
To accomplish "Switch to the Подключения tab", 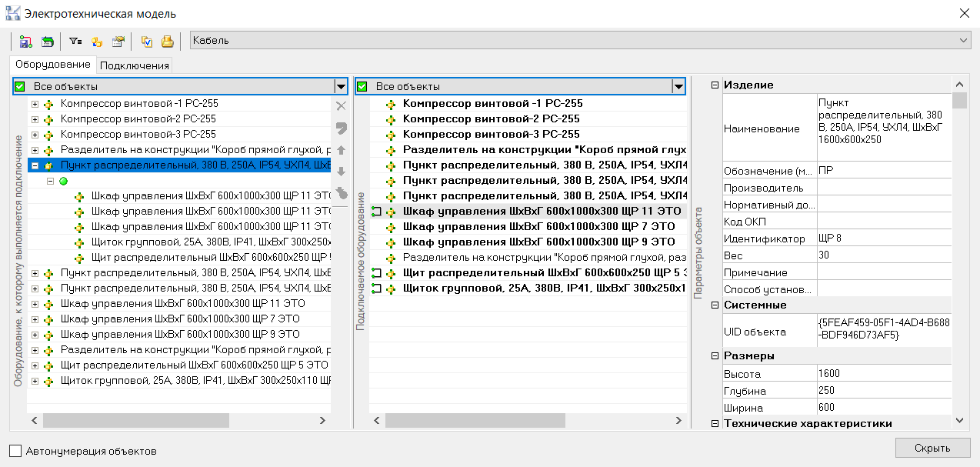I will click(x=135, y=65).
